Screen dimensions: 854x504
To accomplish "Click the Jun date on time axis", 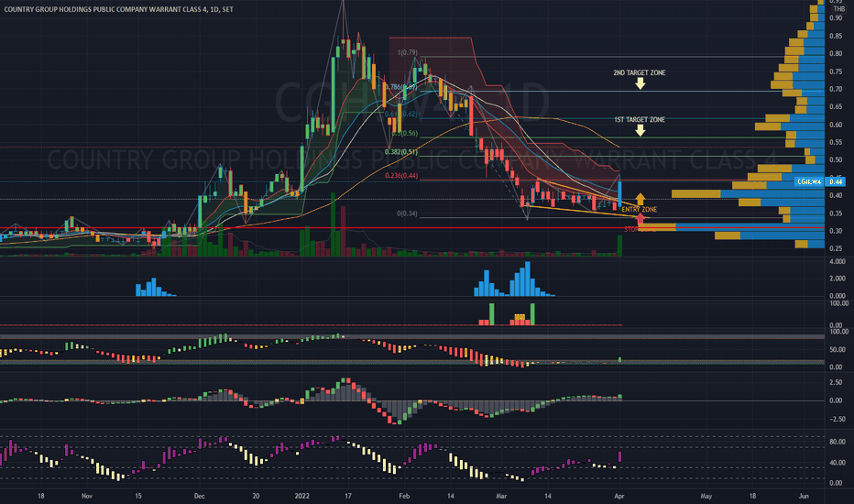I will pos(804,496).
